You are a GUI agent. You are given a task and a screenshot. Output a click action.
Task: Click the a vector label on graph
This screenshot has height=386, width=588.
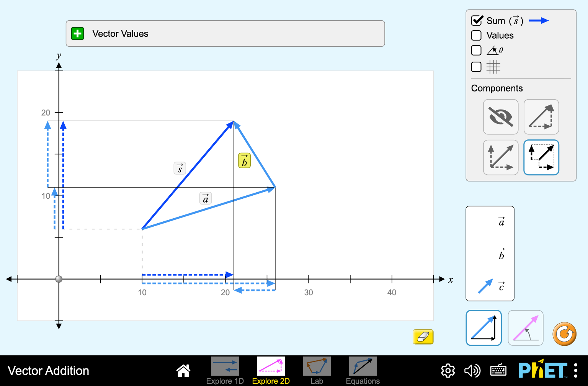click(x=206, y=198)
